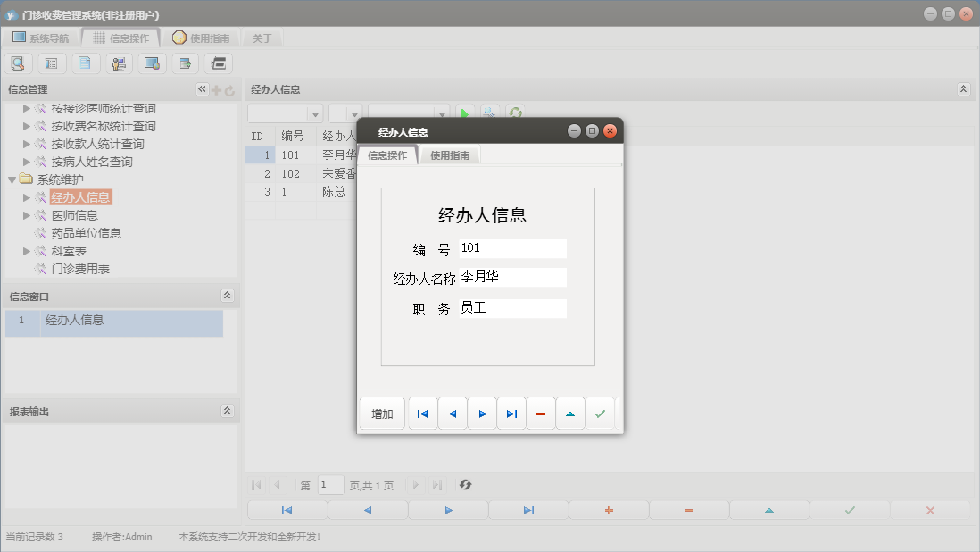Expand the 医师信息 tree node
The image size is (980, 552).
(28, 215)
